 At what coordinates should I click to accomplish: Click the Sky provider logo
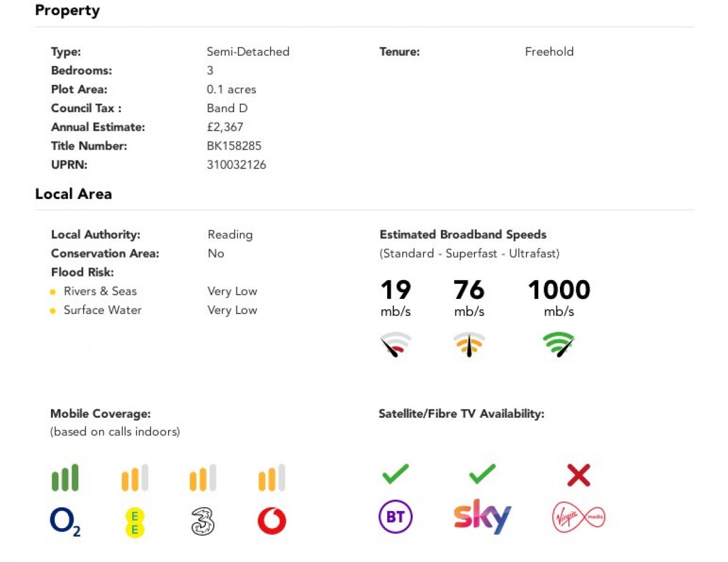point(482,517)
